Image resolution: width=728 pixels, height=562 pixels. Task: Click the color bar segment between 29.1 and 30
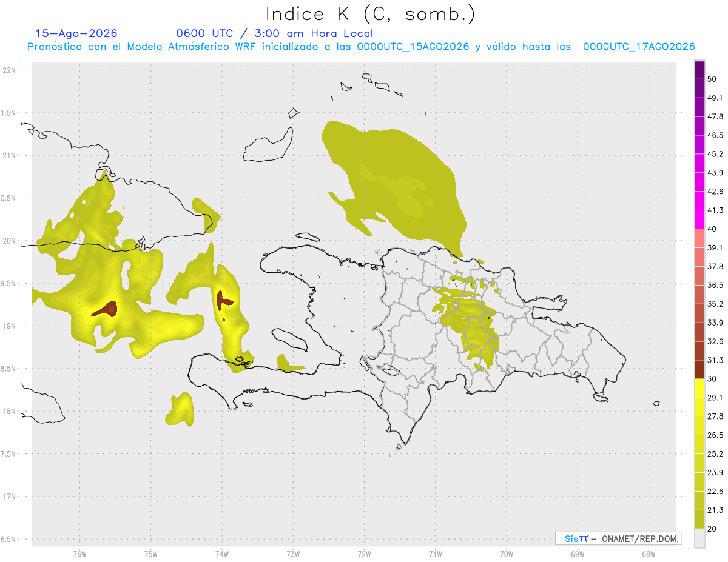[700, 388]
